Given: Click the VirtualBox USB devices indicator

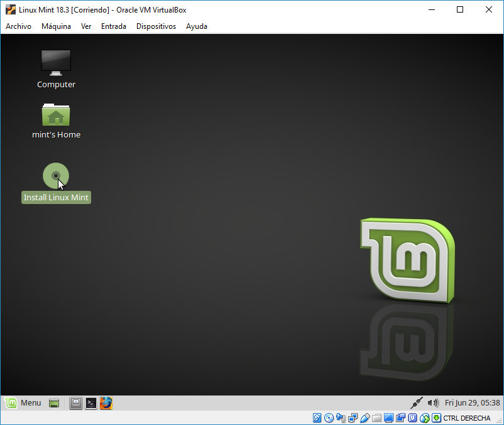Looking at the screenshot, I should (x=365, y=418).
